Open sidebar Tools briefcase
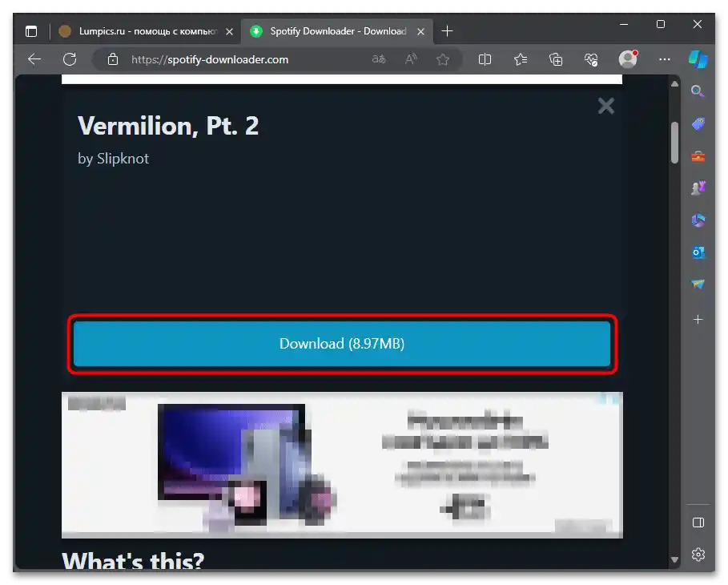 click(698, 156)
